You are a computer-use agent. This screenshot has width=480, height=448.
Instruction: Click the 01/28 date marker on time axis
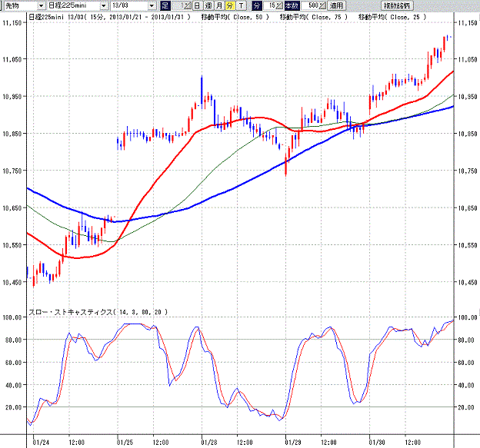click(x=209, y=443)
